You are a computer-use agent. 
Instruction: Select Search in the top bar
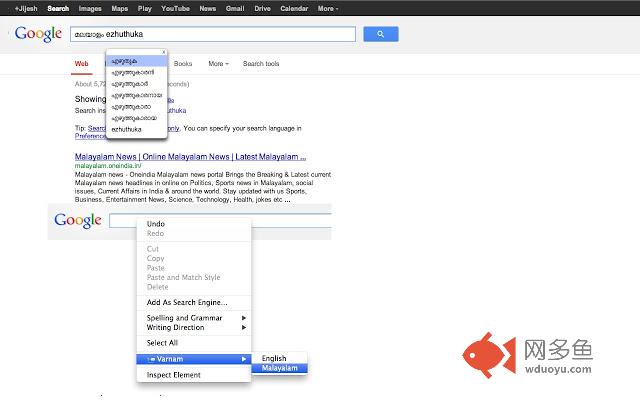[x=58, y=9]
